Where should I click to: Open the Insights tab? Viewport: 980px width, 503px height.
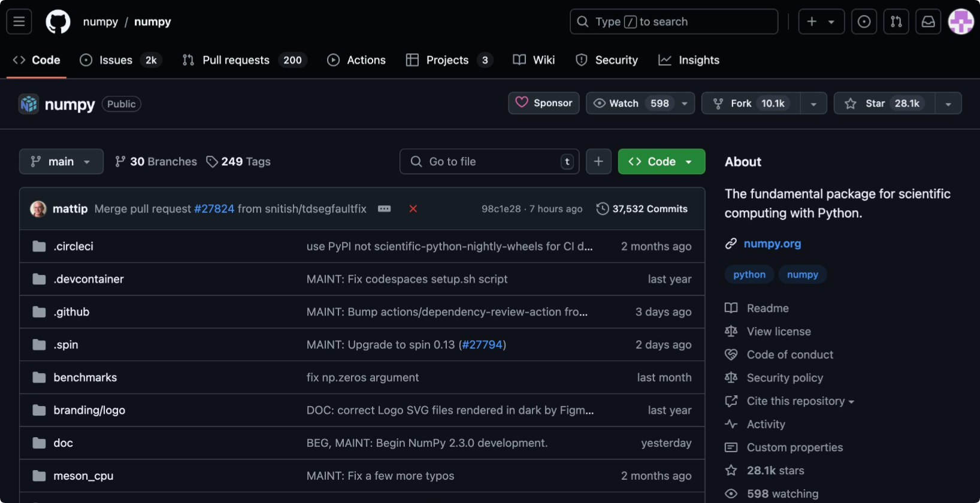(689, 60)
